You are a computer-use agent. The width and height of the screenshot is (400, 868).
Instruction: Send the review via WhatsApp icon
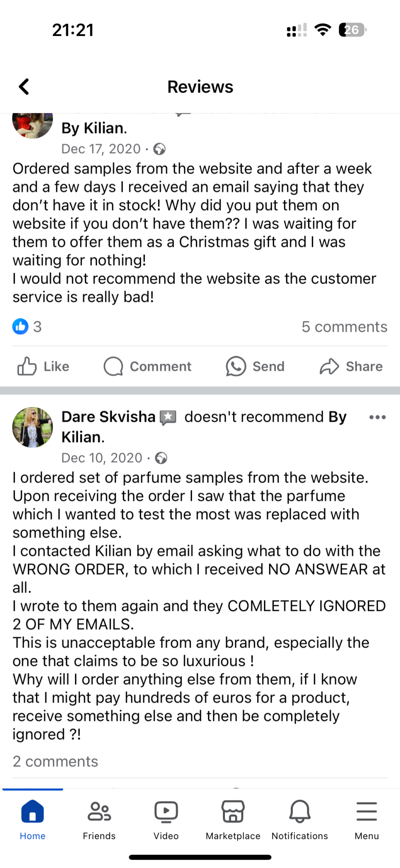coord(255,366)
